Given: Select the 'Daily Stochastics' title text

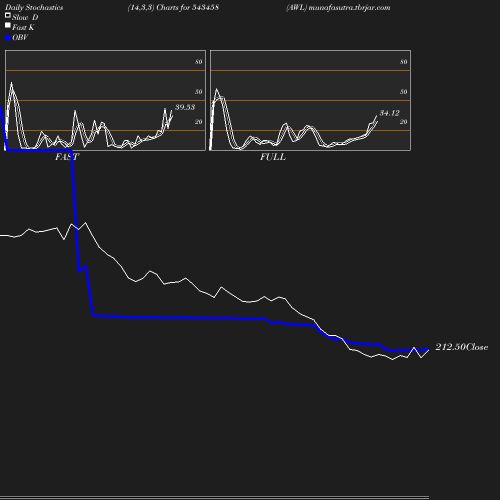Looking at the screenshot, I should tap(34, 8).
